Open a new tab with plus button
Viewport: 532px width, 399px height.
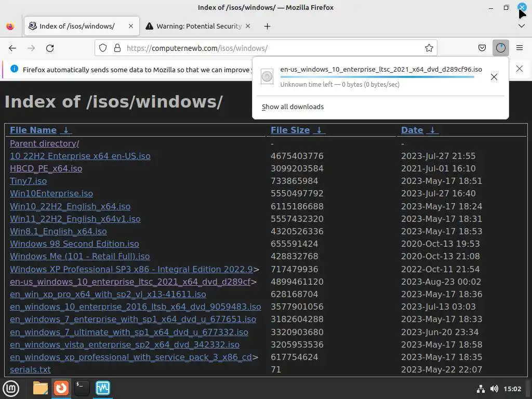click(x=268, y=26)
